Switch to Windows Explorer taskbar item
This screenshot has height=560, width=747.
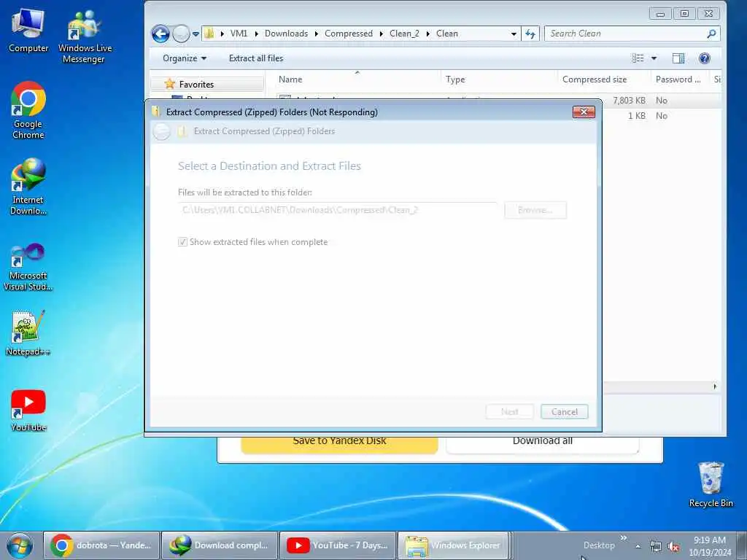click(454, 545)
